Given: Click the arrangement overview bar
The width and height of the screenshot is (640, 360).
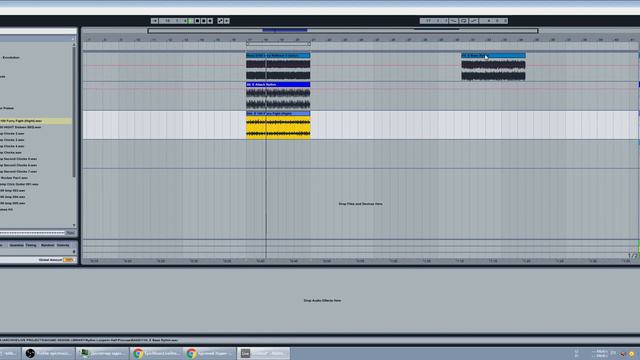Looking at the screenshot, I should pyautogui.click(x=343, y=31).
